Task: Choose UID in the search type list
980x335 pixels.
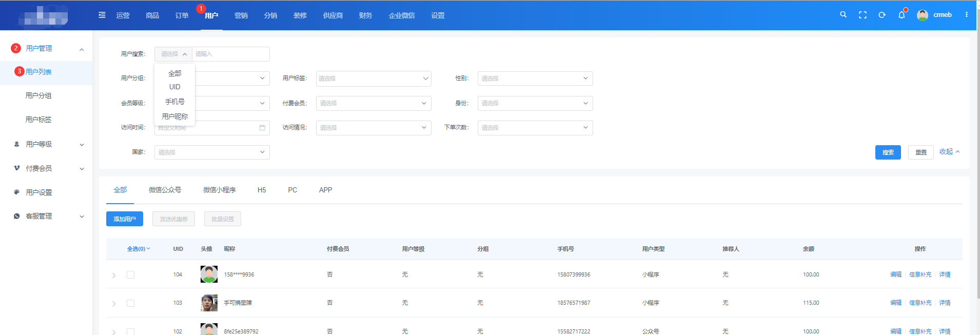Action: [x=174, y=87]
